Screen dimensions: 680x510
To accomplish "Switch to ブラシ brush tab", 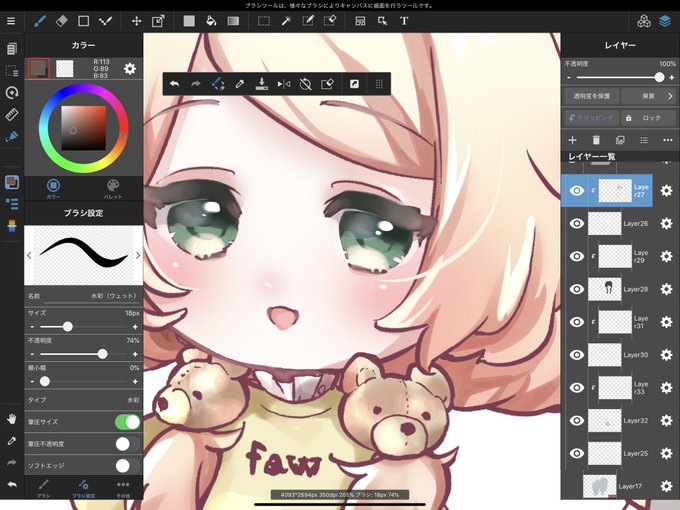I will [43, 488].
